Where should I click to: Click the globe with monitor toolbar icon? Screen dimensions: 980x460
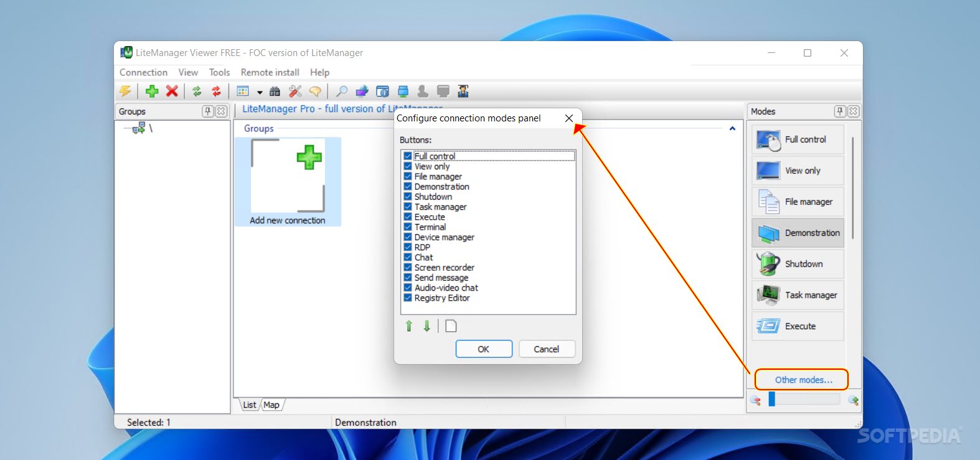pos(362,92)
